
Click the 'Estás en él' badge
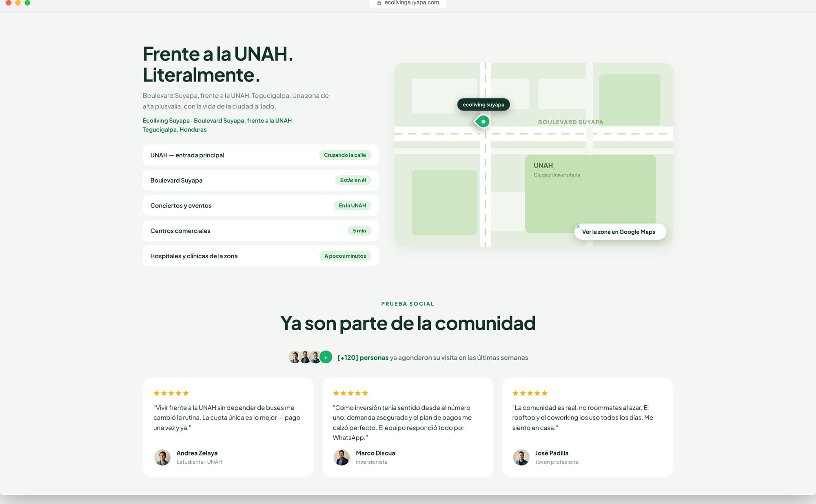pyautogui.click(x=353, y=180)
